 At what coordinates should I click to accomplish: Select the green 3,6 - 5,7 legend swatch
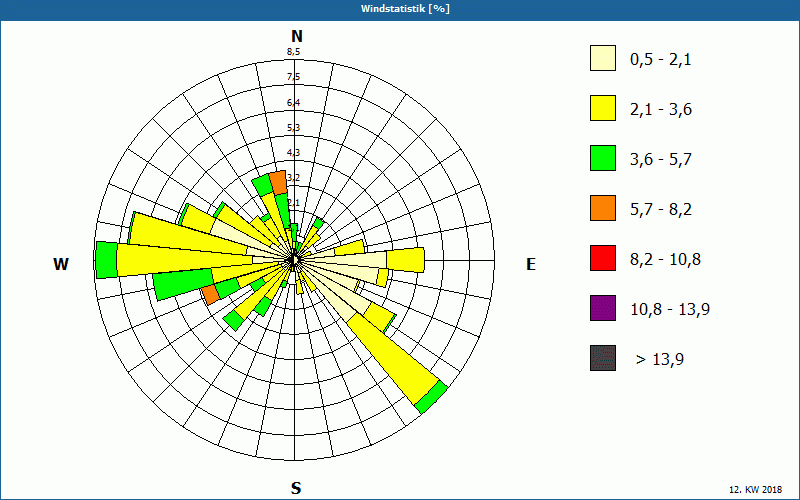603,158
